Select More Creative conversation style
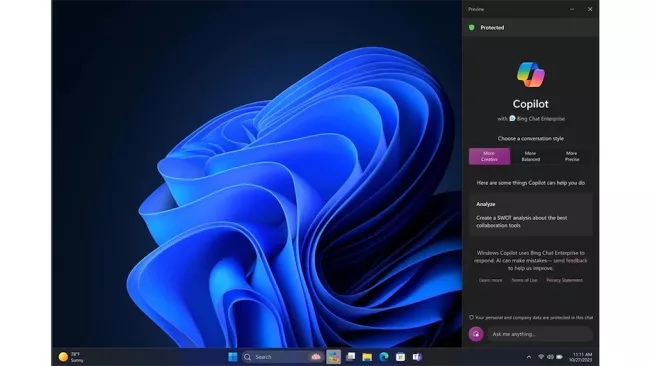 click(489, 156)
